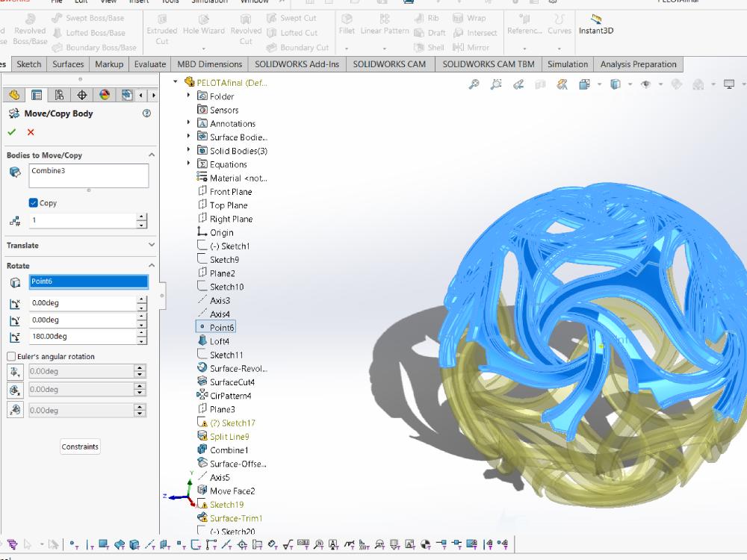This screenshot has width=747, height=560.
Task: Click Point6 rotation reference field
Action: 89,281
